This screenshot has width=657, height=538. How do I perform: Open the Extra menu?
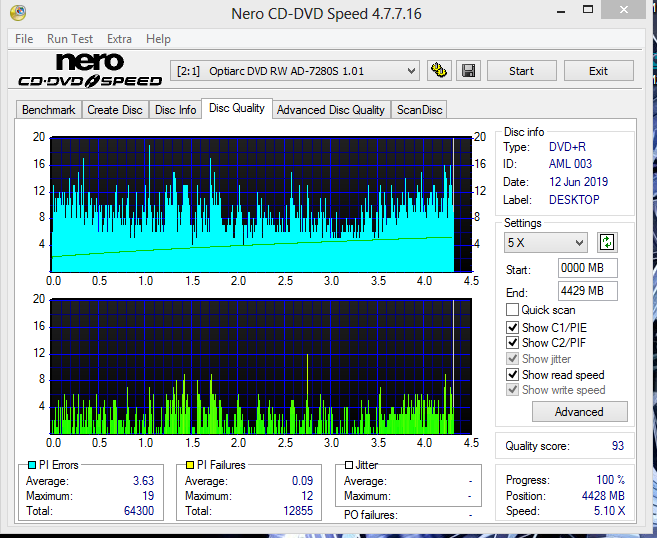tap(119, 39)
